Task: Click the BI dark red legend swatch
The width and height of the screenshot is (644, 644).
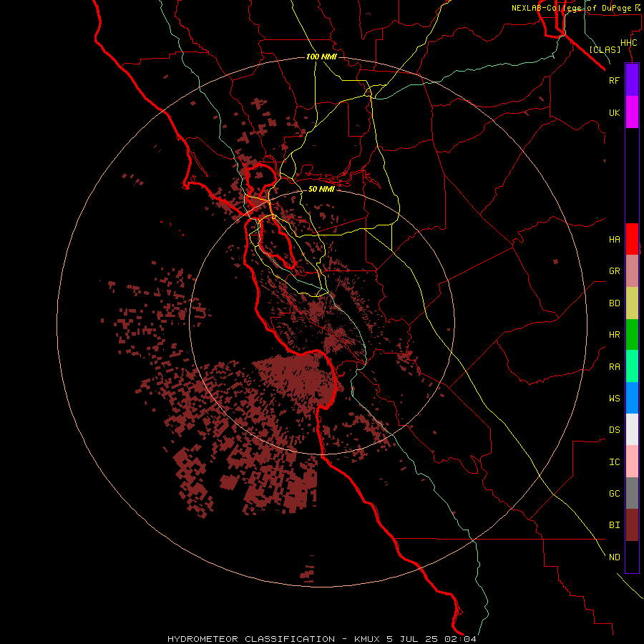Action: pyautogui.click(x=632, y=525)
